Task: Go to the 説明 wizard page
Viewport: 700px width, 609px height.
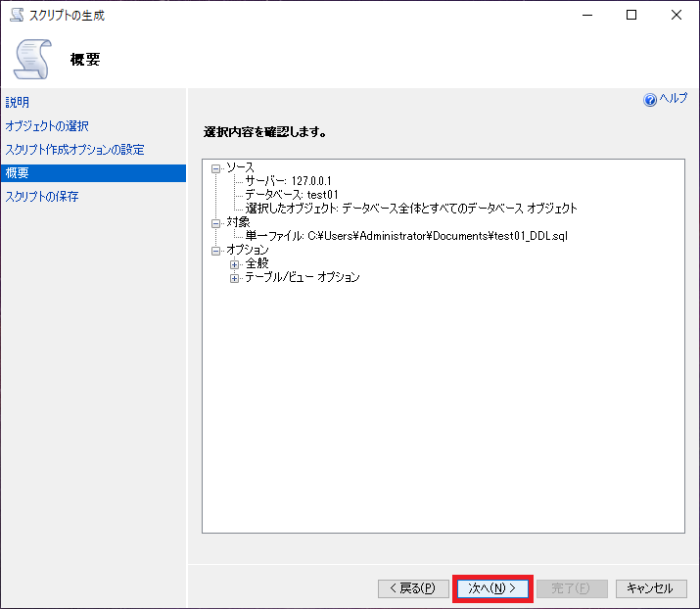Action: point(18,103)
